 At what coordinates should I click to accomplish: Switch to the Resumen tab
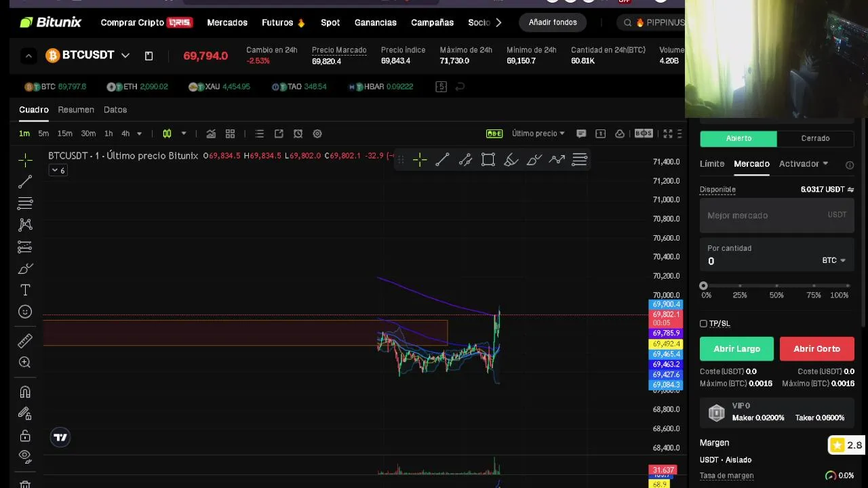tap(76, 110)
